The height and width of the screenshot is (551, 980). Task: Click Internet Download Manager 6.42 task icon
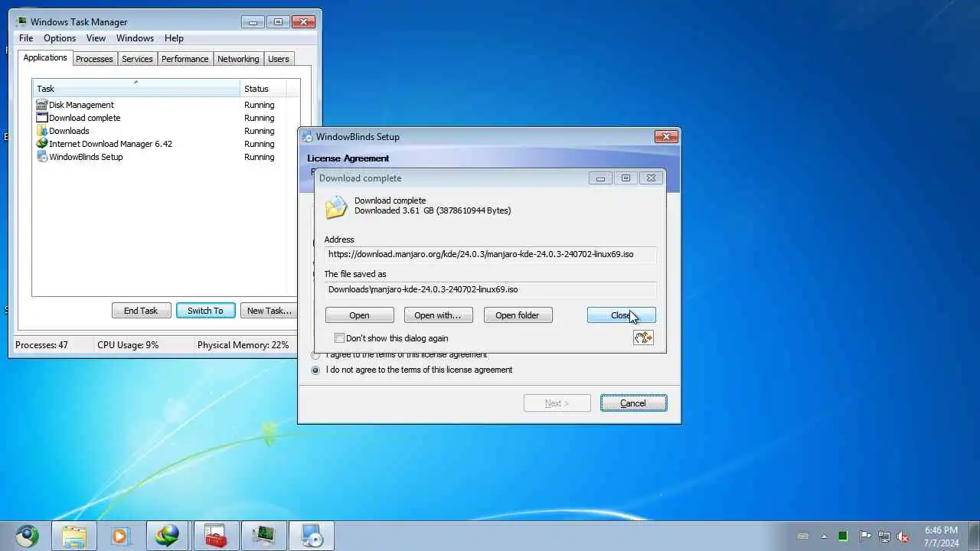(42, 144)
